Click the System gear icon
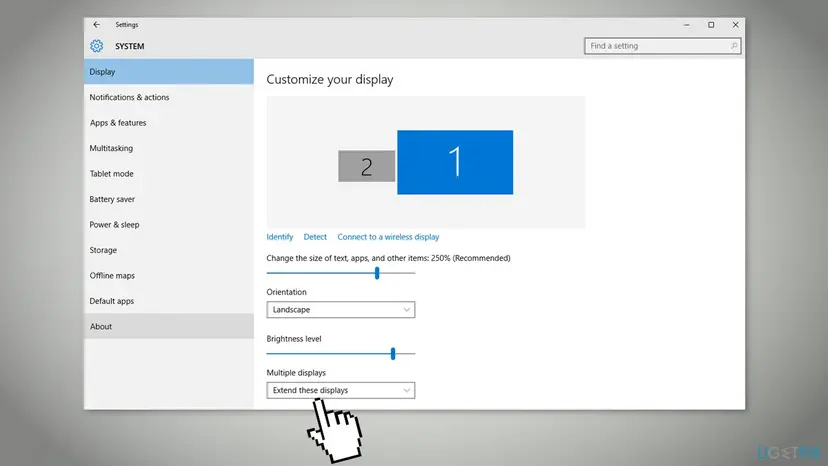The width and height of the screenshot is (828, 466). [96, 46]
